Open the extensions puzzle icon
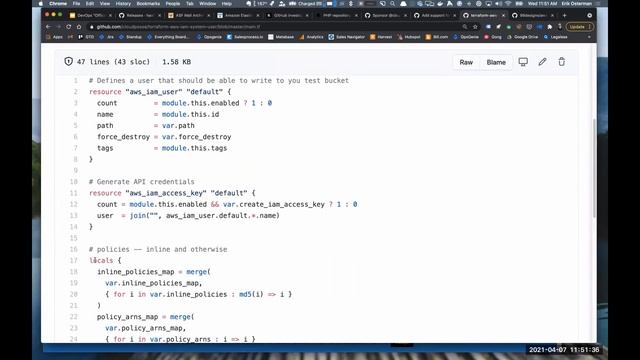This screenshot has height=360, width=640. pos(549,27)
